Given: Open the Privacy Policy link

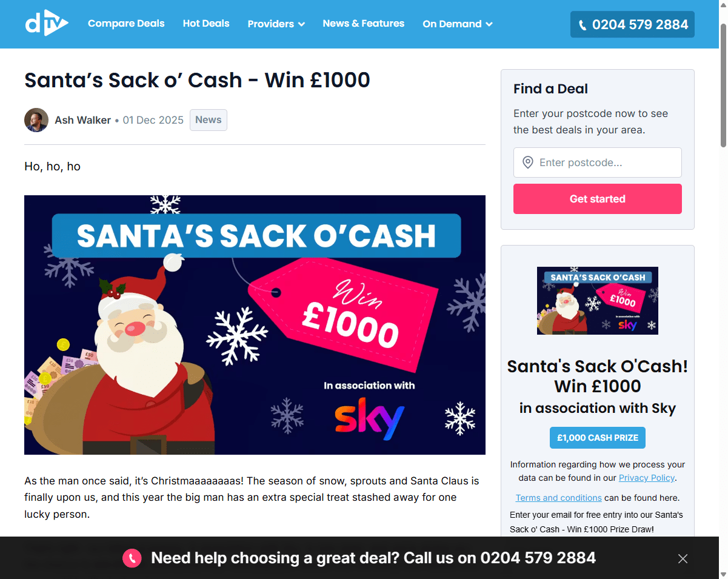Looking at the screenshot, I should 647,478.
